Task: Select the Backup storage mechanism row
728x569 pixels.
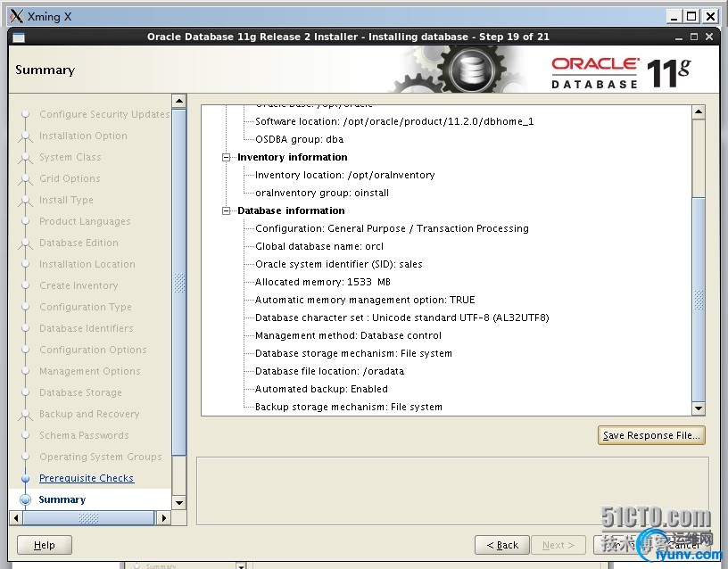Action: 349,407
